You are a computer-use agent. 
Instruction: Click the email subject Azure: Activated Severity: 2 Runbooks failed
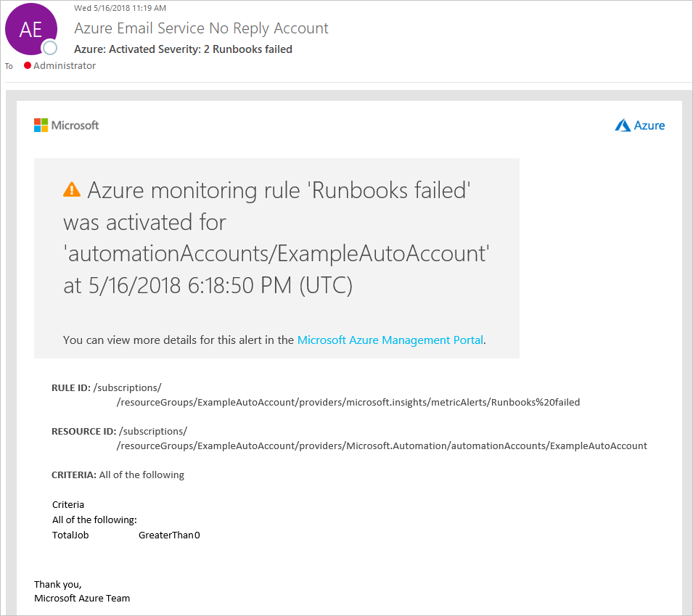tap(182, 49)
